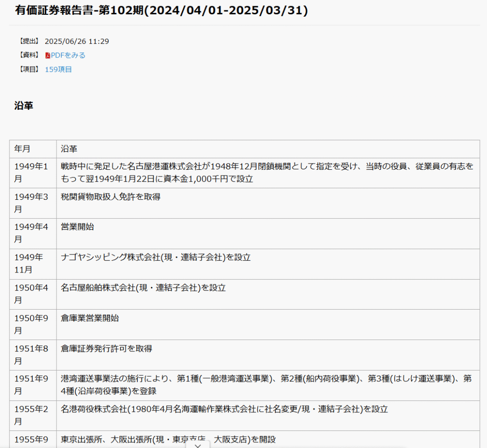The image size is (487, 448).
Task: Select the 倉庫証券発行許可を取得 entry
Action: (107, 349)
